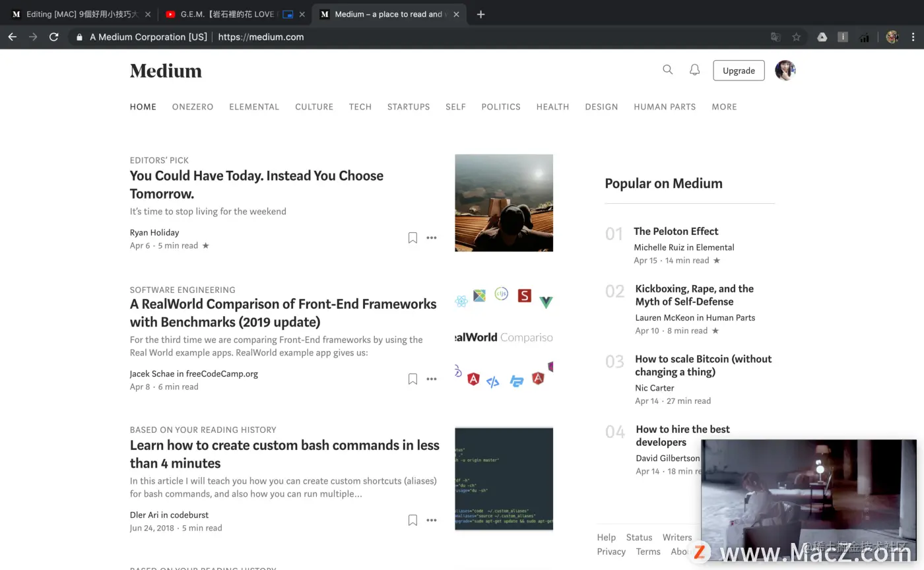Click the medium.com address bar URL

click(x=261, y=37)
